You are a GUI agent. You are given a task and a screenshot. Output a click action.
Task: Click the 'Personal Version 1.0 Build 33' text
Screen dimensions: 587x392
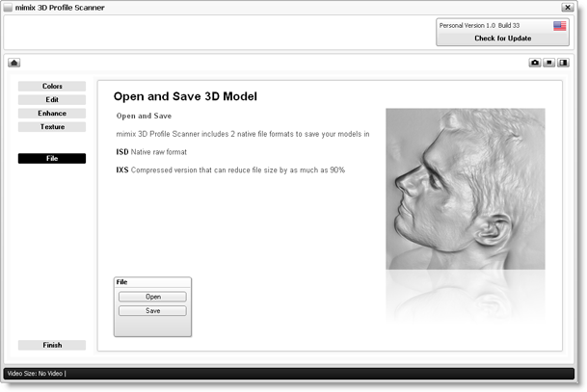pos(479,25)
